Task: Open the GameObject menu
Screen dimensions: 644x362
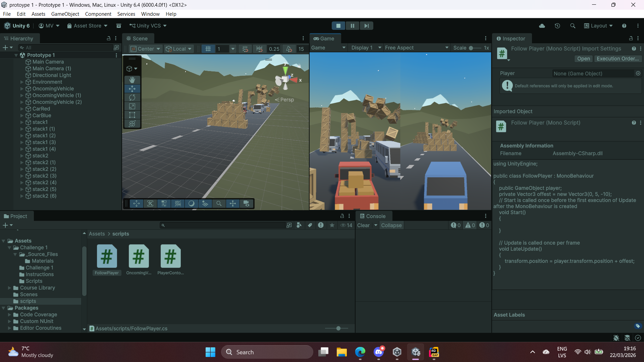Action: [65, 14]
